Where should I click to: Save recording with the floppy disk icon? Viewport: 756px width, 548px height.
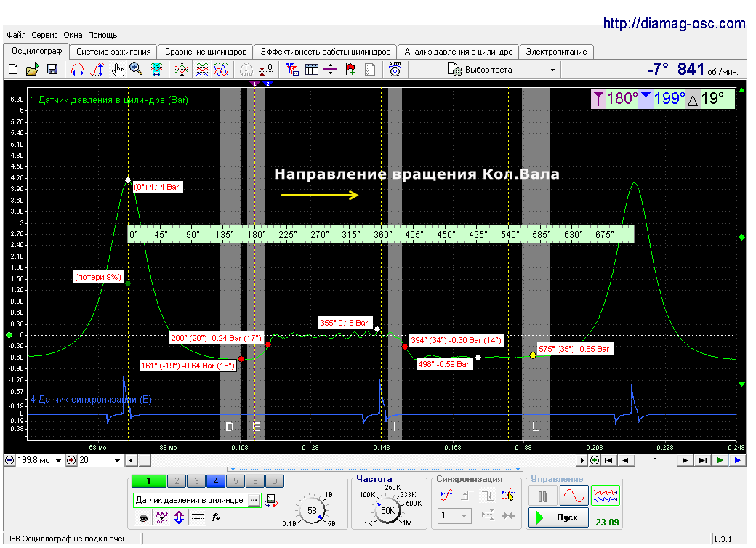tap(52, 69)
